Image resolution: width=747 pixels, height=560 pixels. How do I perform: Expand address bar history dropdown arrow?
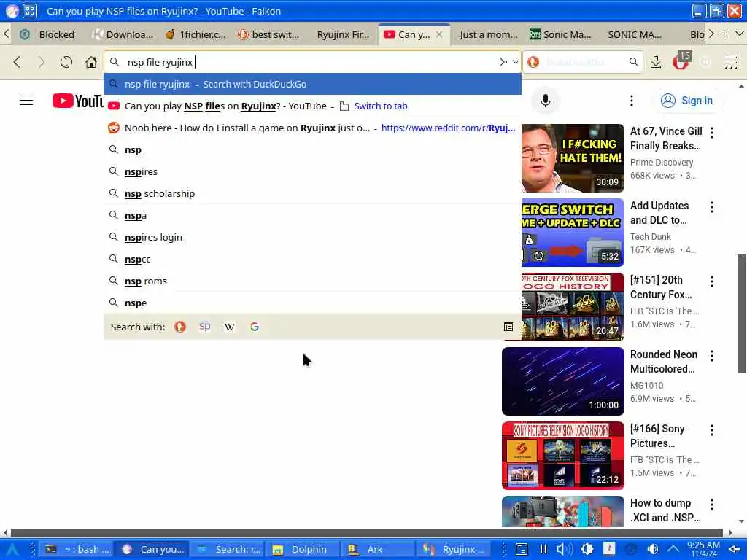[x=516, y=62]
